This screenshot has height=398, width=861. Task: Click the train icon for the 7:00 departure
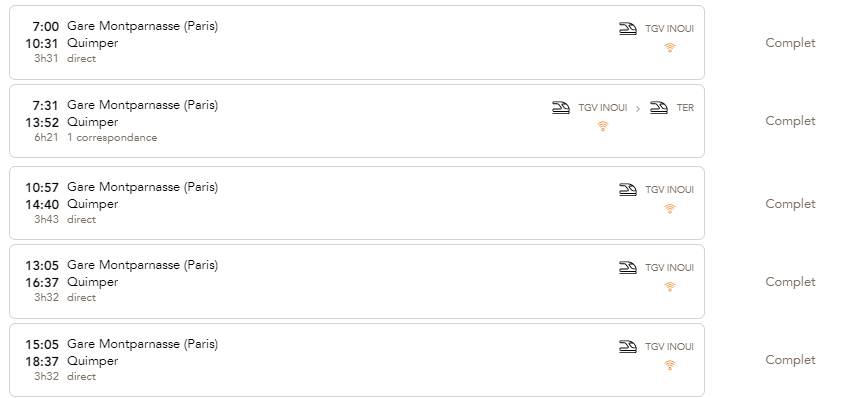628,29
